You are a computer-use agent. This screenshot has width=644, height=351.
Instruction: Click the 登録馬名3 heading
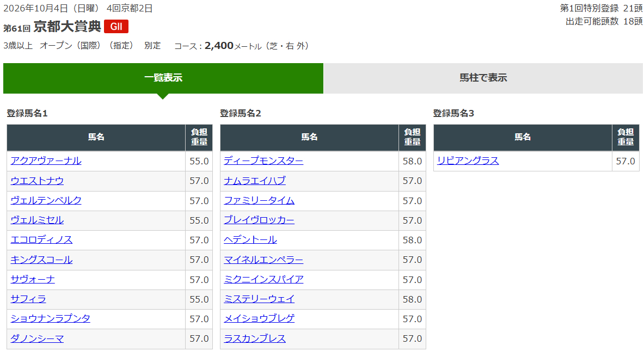tap(453, 113)
